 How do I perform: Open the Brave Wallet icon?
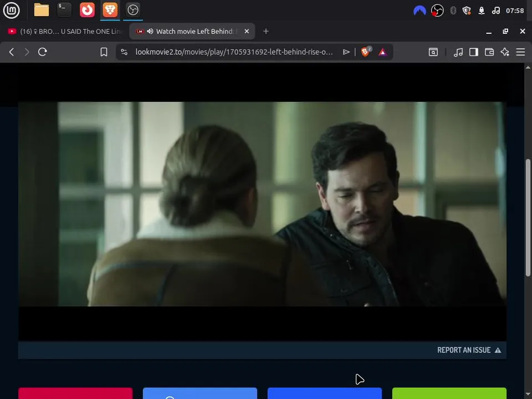click(489, 52)
